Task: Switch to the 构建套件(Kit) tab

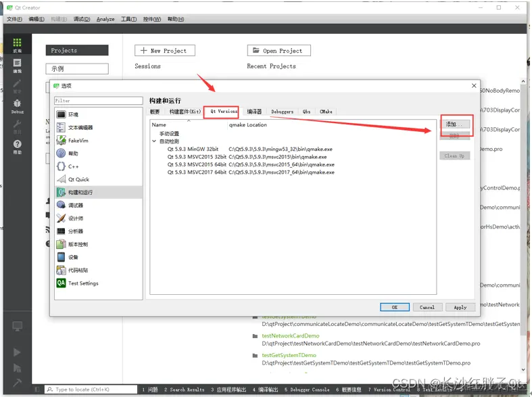Action: 185,112
